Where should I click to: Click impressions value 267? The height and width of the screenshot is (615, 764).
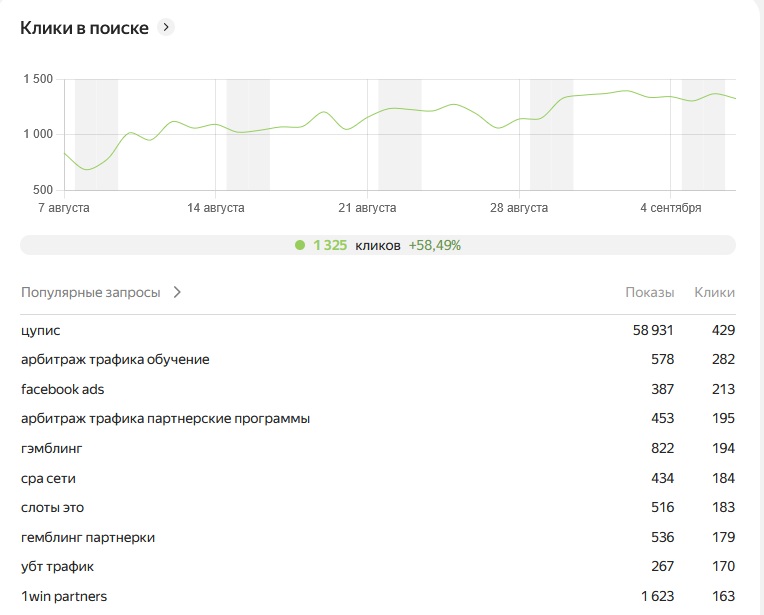coord(663,567)
